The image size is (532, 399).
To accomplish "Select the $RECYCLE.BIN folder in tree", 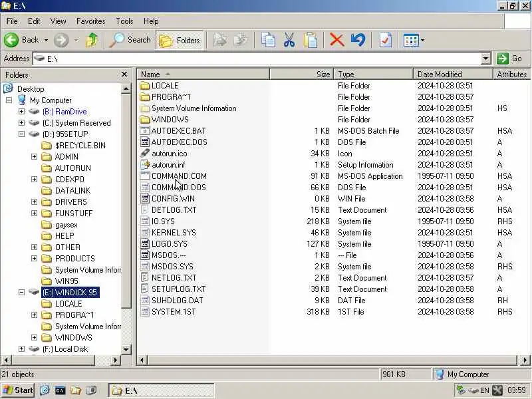I will click(x=80, y=145).
